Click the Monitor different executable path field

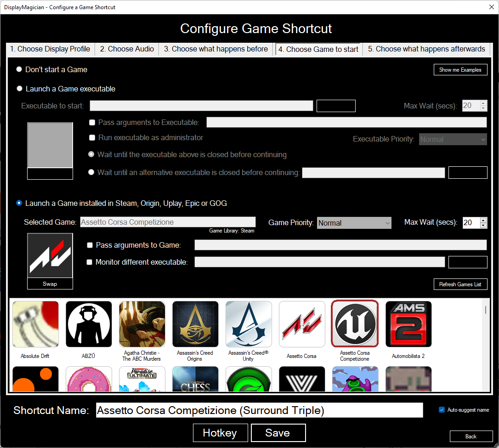pyautogui.click(x=319, y=262)
